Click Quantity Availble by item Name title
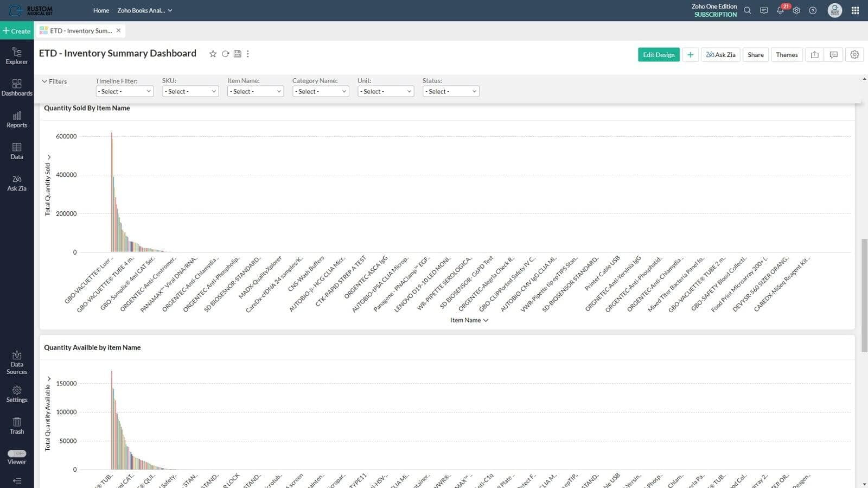 tap(92, 347)
